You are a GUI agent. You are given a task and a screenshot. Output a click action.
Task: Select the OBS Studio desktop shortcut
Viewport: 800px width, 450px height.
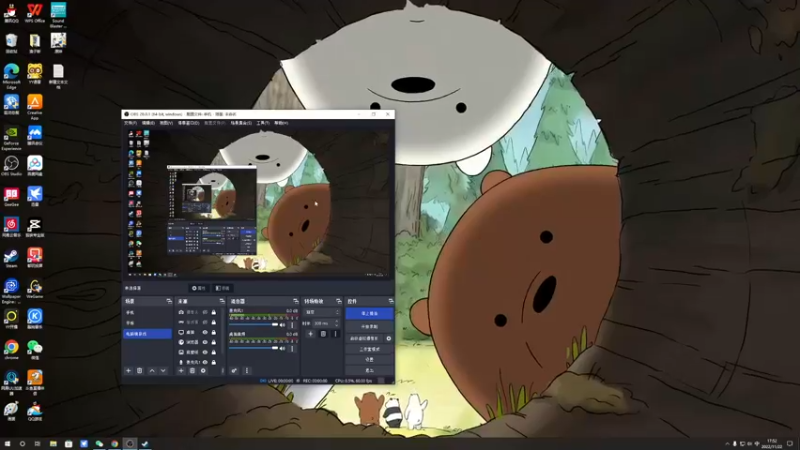pos(11,166)
